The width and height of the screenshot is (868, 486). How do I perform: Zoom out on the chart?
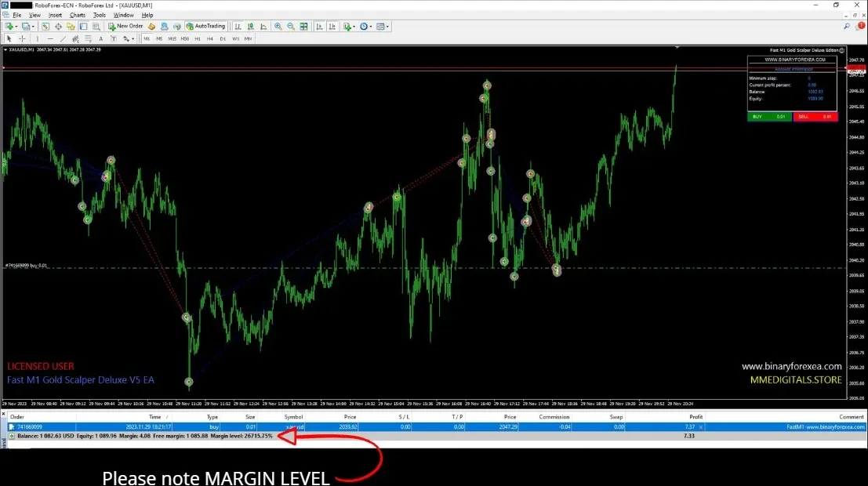click(291, 26)
